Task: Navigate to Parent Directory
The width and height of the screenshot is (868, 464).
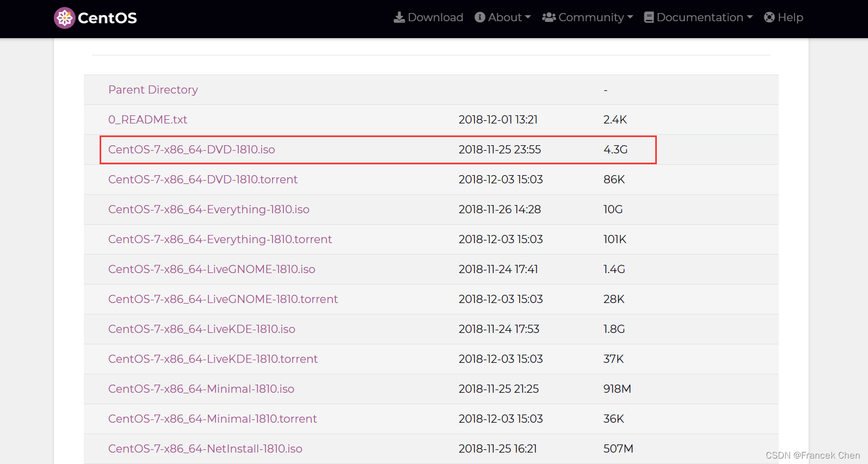Action: click(x=153, y=90)
